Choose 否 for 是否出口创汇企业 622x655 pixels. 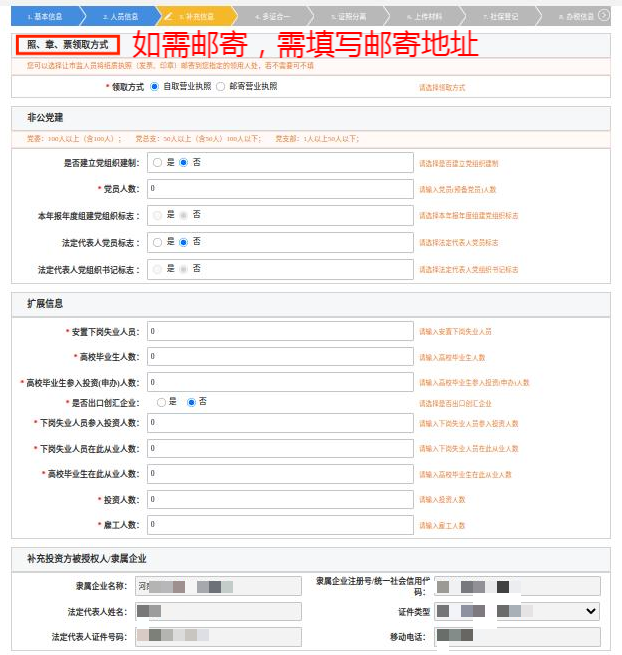click(191, 402)
